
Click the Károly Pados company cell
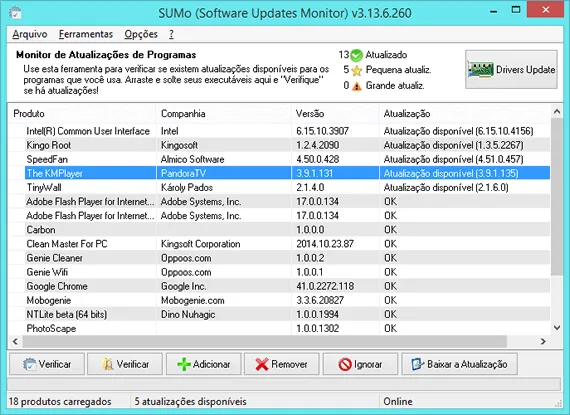click(x=224, y=188)
